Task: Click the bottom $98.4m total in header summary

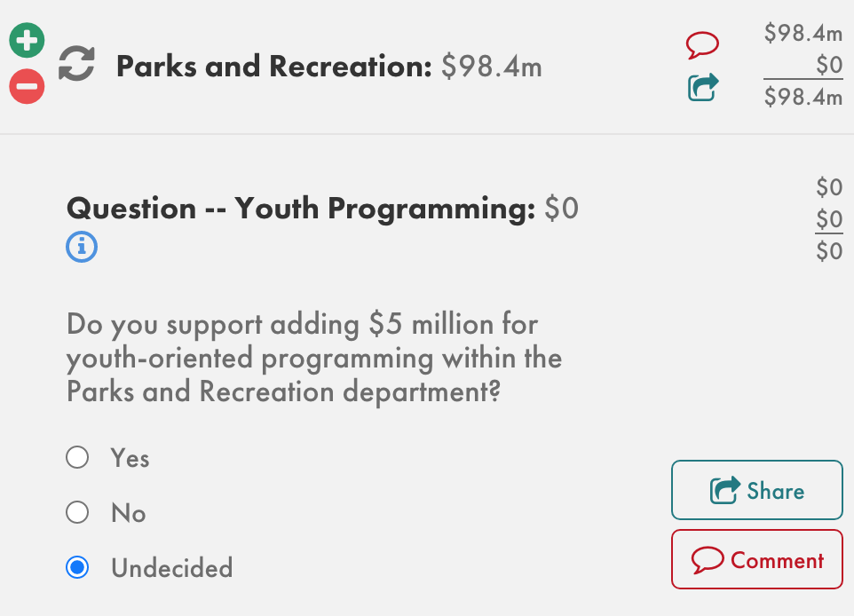Action: coord(803,97)
